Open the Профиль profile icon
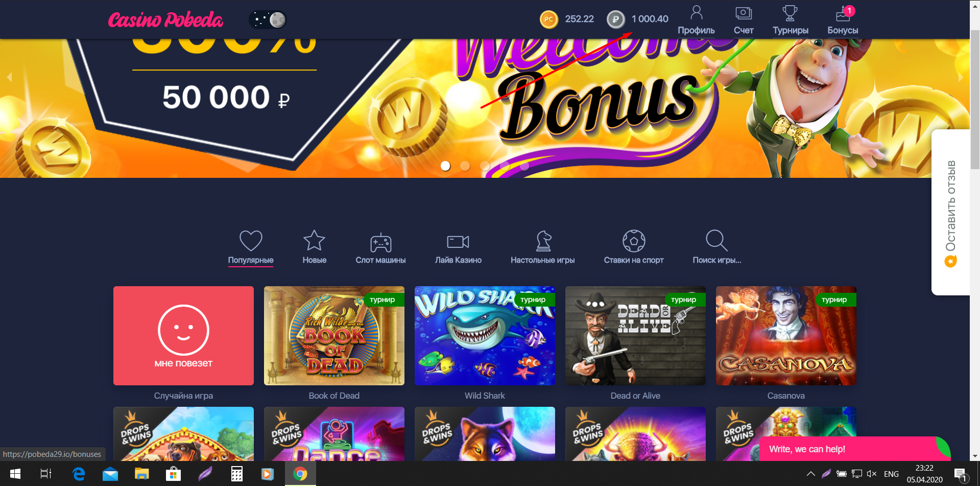The height and width of the screenshot is (486, 980). coord(696,20)
